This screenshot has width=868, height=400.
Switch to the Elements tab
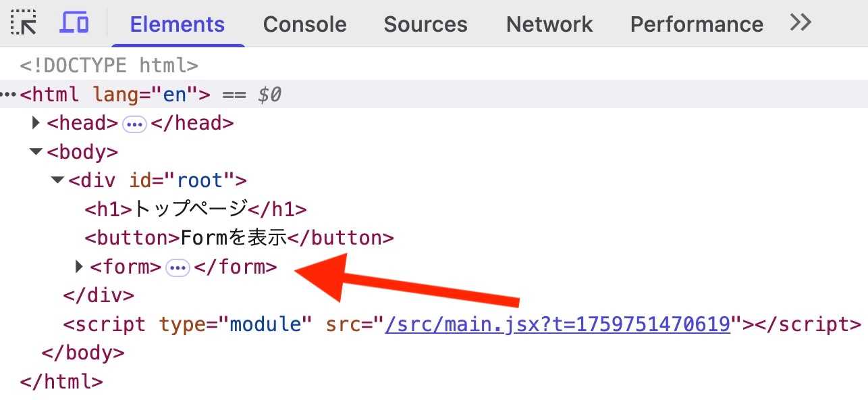click(177, 24)
